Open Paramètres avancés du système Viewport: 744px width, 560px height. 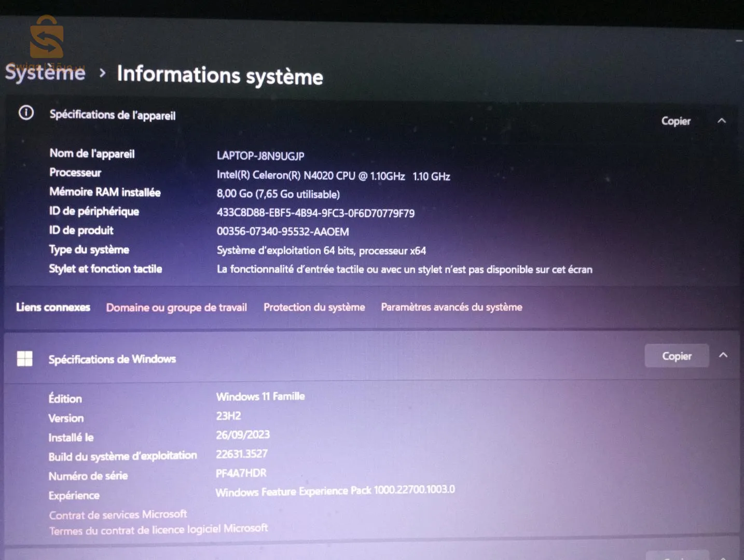pos(451,307)
